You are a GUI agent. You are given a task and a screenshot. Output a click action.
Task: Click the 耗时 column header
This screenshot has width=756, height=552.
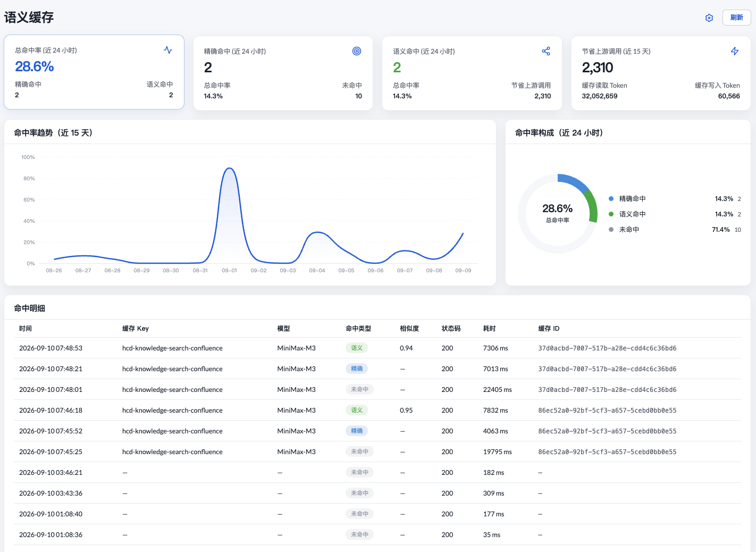pos(489,329)
